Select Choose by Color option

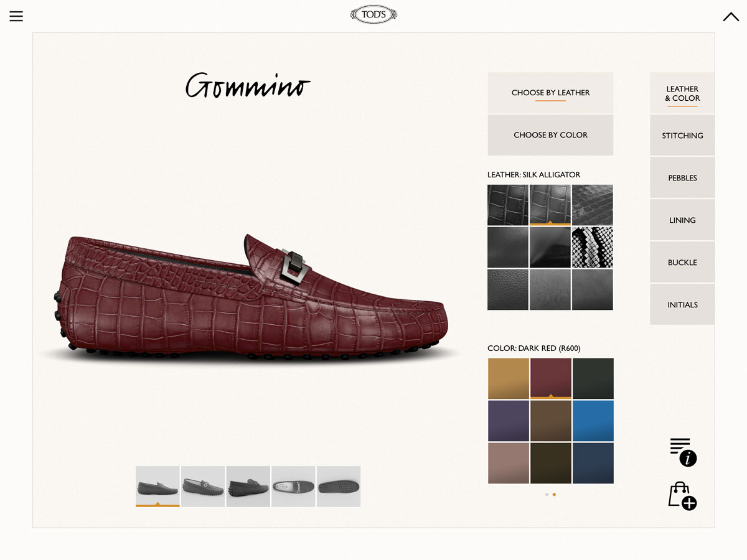coord(550,135)
